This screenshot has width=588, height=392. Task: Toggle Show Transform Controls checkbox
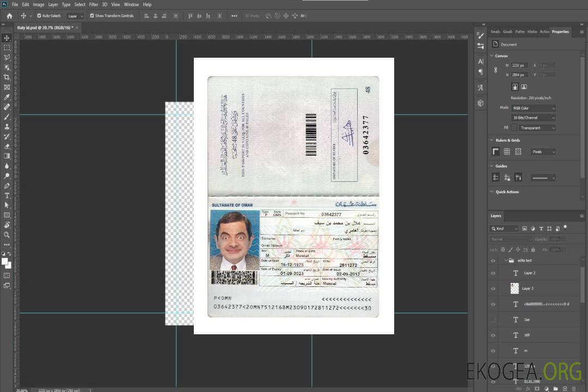[92, 16]
